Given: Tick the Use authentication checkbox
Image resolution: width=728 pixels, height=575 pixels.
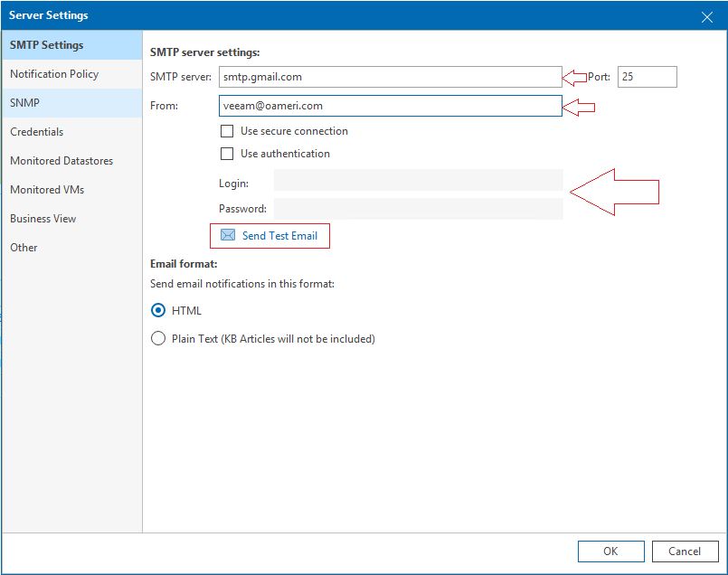Looking at the screenshot, I should tap(227, 154).
